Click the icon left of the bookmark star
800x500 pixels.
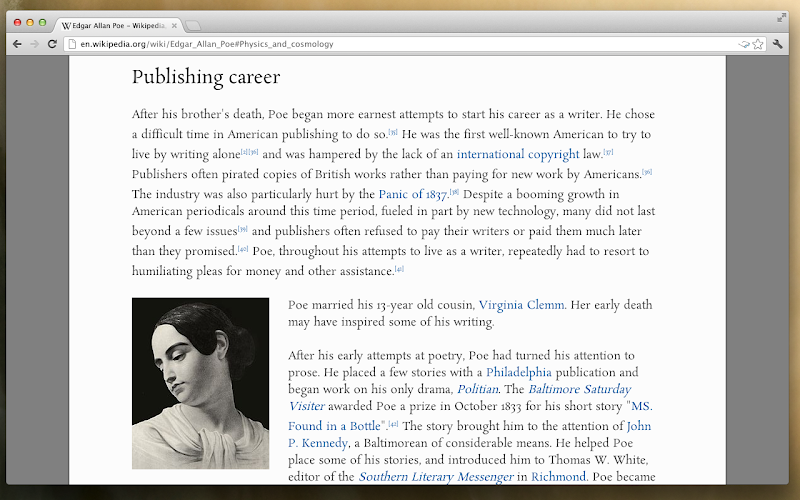(744, 44)
